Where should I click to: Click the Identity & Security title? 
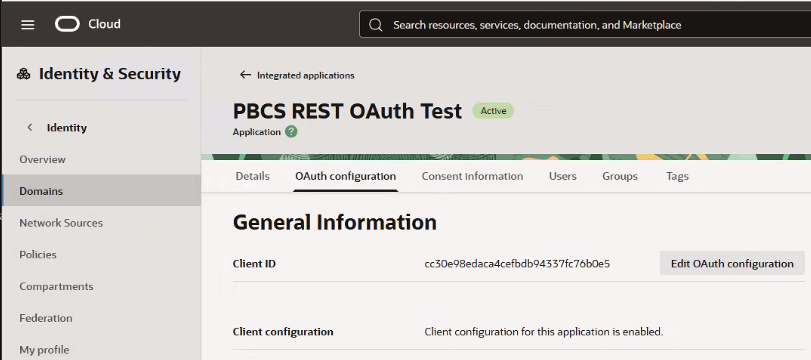coord(110,74)
